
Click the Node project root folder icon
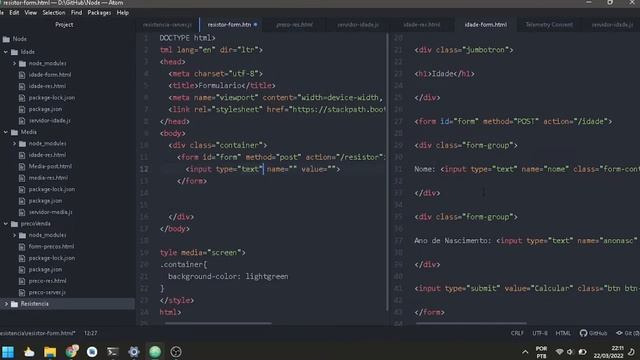click(6, 39)
